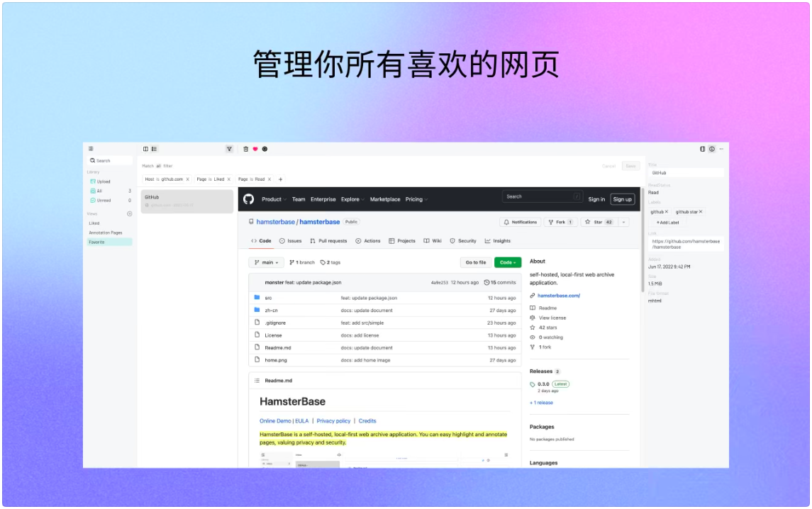Delete the page using the trash icon

pos(245,149)
